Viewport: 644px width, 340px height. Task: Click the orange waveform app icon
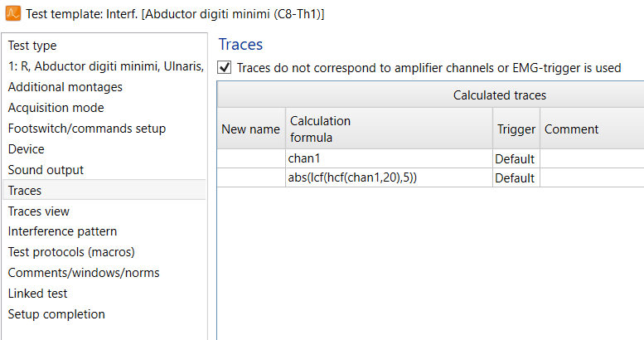pyautogui.click(x=13, y=13)
